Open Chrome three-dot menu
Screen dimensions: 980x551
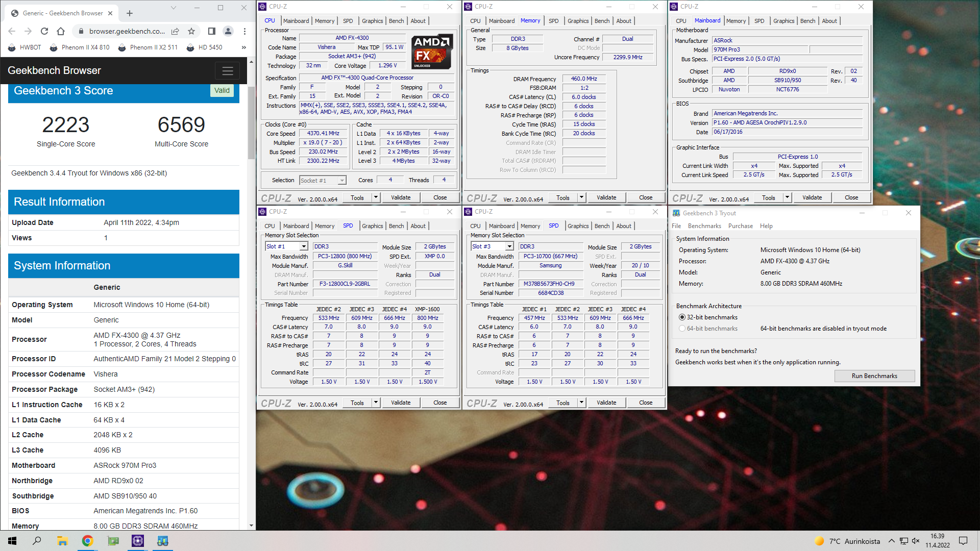click(x=244, y=31)
